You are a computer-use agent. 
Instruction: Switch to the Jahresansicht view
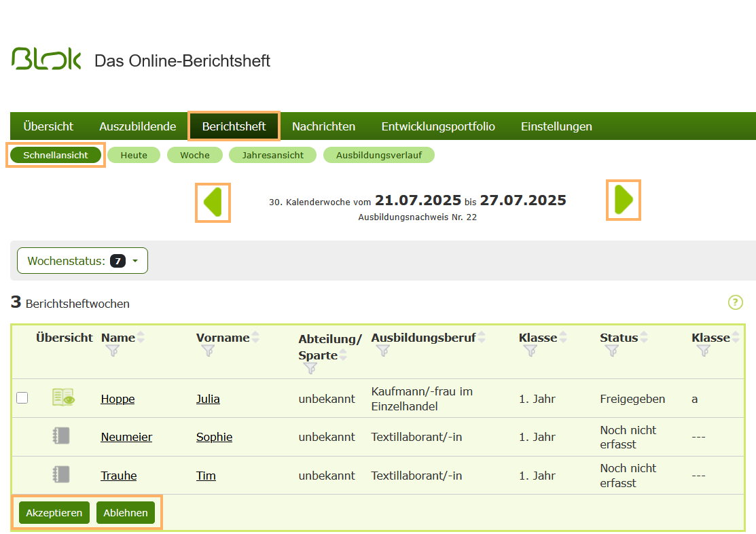point(272,155)
